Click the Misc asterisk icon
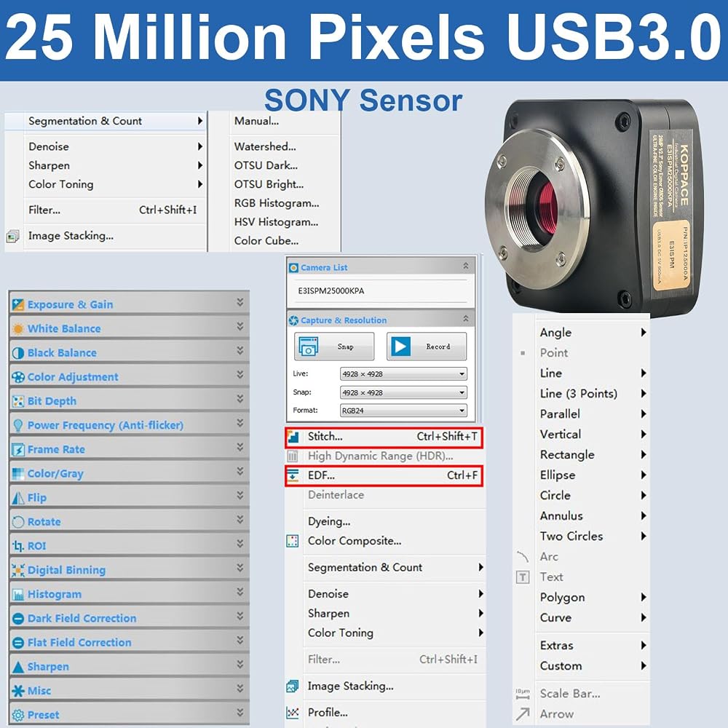Viewport: 728px width, 728px height. tap(18, 691)
